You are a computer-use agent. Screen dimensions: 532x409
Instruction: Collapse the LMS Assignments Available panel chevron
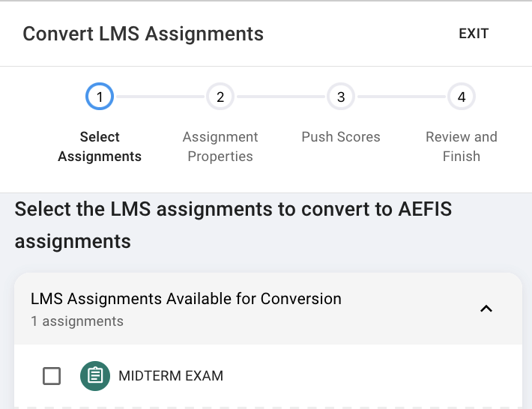click(486, 309)
